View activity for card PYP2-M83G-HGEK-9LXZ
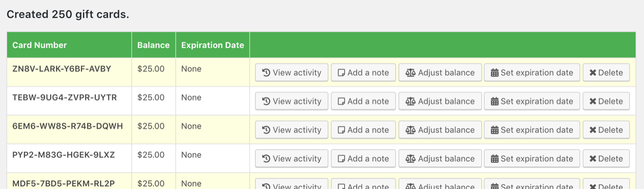Image resolution: width=644 pixels, height=189 pixels. (x=292, y=159)
